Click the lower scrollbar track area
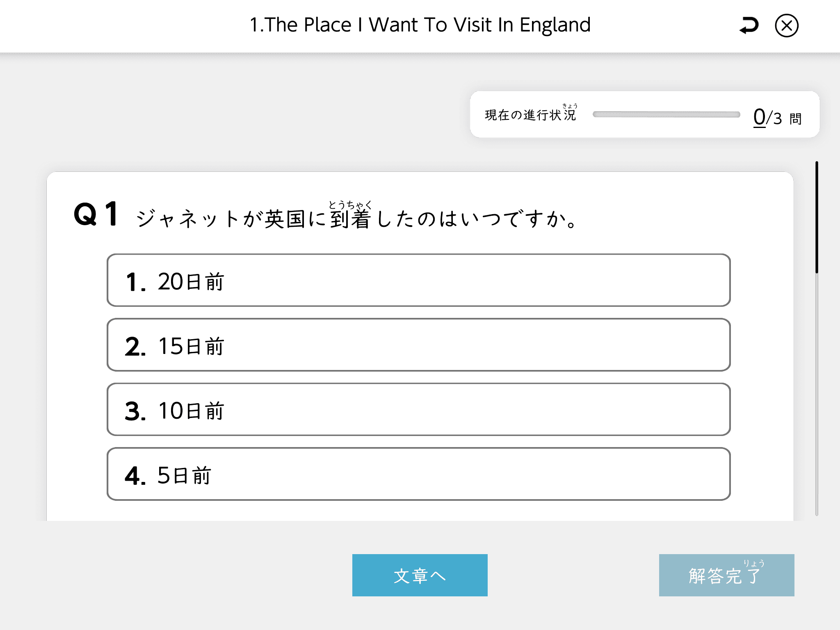Image resolution: width=840 pixels, height=630 pixels. click(817, 394)
